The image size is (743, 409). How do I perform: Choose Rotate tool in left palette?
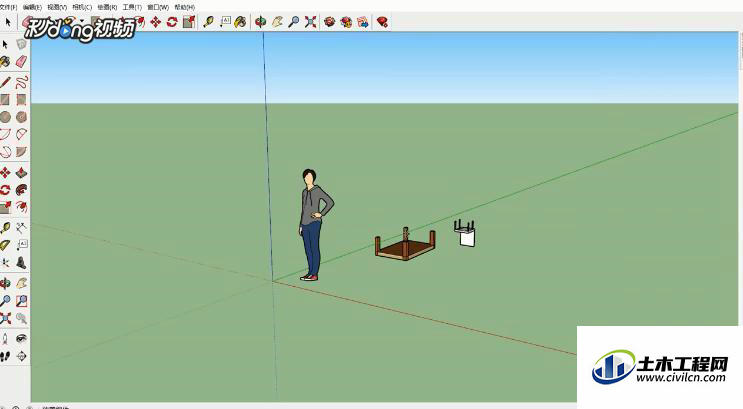[5, 190]
